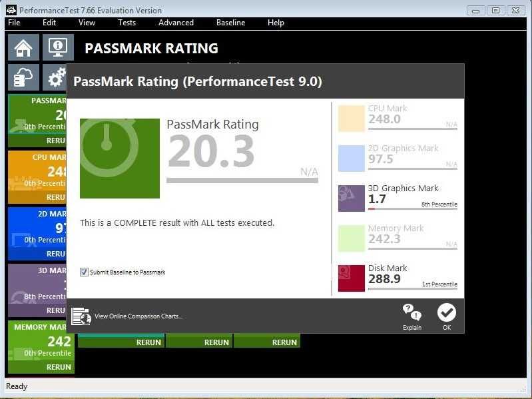Click the 3D Graphics Mark percentile bar

coord(413,208)
